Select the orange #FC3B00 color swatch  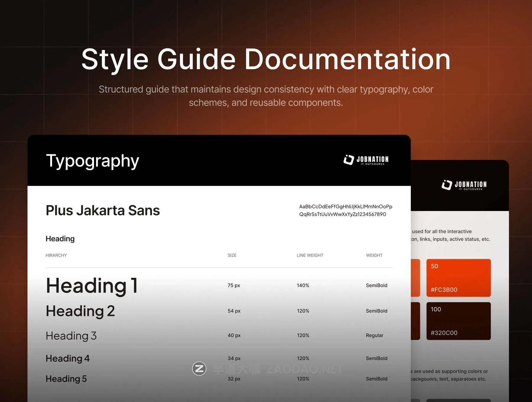point(458,278)
